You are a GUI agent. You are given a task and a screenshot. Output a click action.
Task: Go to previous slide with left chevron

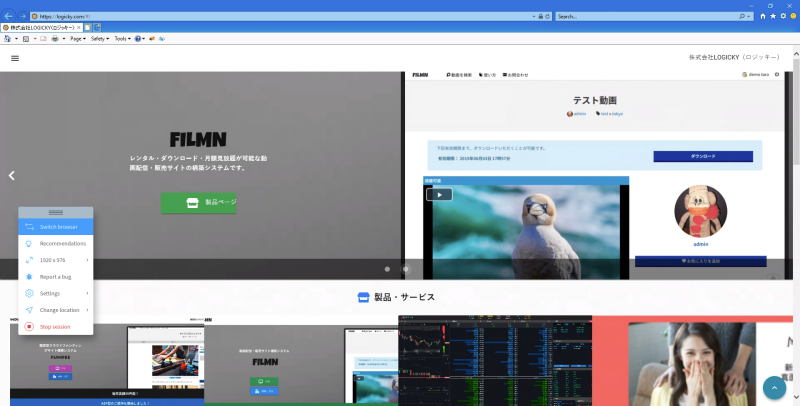[x=11, y=175]
